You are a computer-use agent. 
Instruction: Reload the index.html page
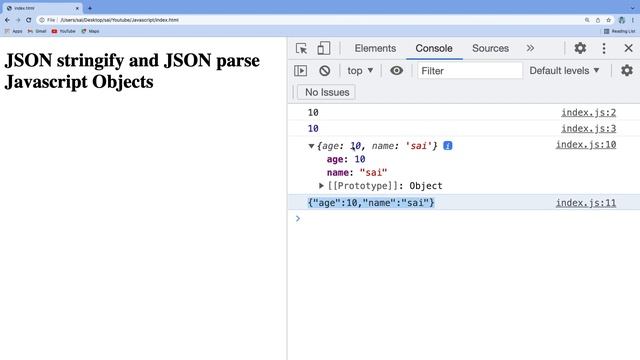[29, 20]
